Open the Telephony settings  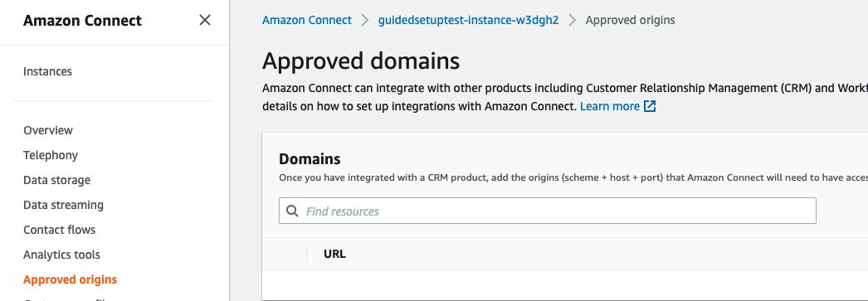pyautogui.click(x=51, y=155)
